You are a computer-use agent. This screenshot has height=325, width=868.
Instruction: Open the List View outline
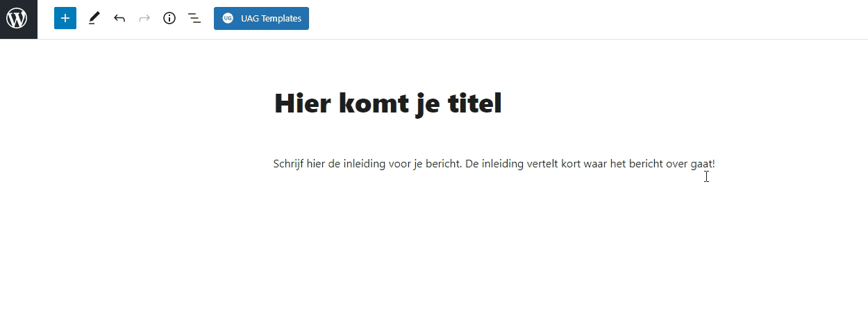pos(194,19)
